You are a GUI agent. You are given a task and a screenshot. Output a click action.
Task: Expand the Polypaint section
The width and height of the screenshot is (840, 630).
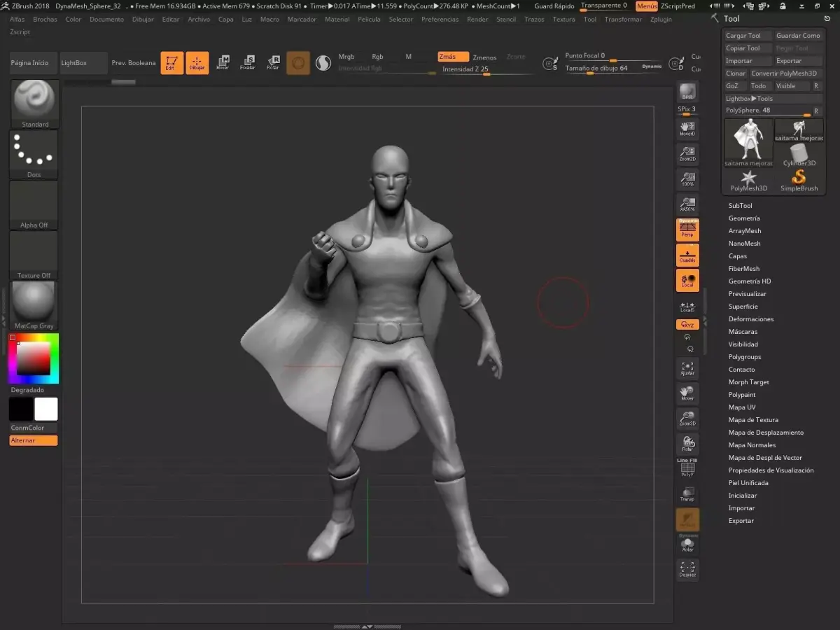tap(742, 395)
